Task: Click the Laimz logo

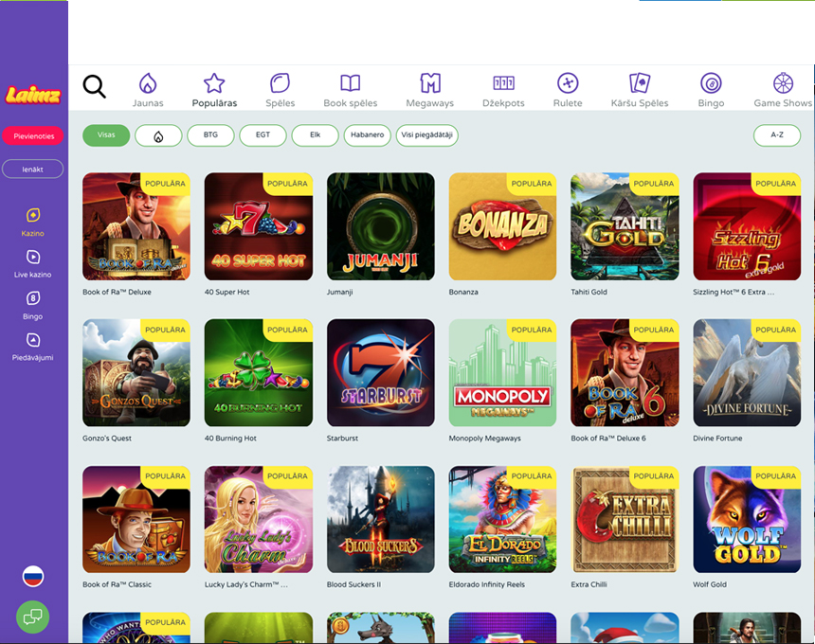Action: point(33,95)
